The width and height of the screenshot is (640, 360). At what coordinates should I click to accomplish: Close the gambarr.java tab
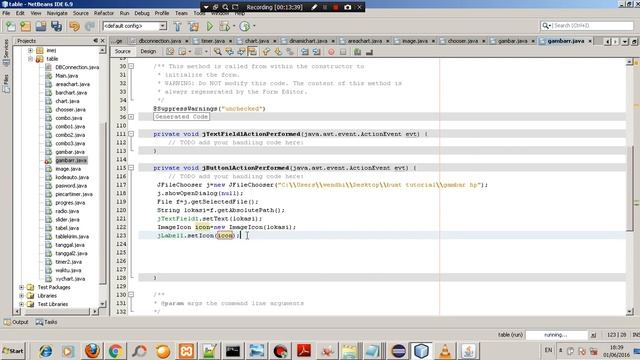point(590,41)
